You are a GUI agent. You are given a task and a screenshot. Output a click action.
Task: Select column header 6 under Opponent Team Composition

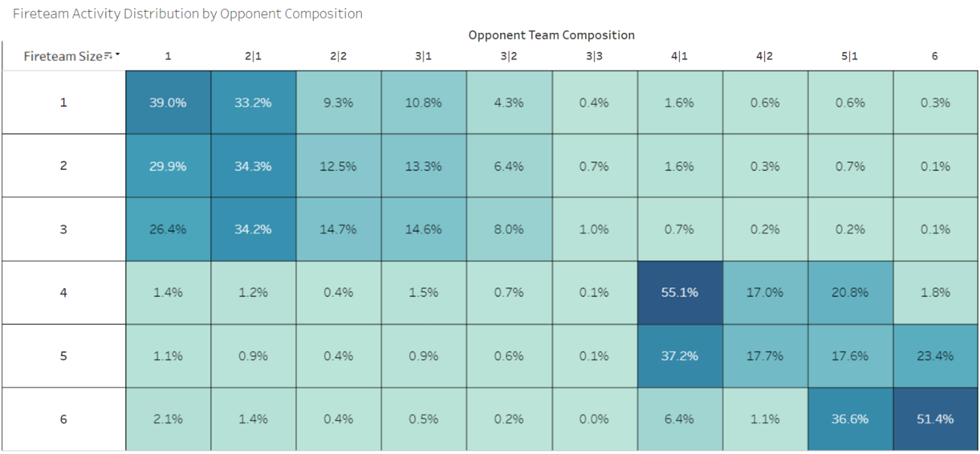pos(935,56)
